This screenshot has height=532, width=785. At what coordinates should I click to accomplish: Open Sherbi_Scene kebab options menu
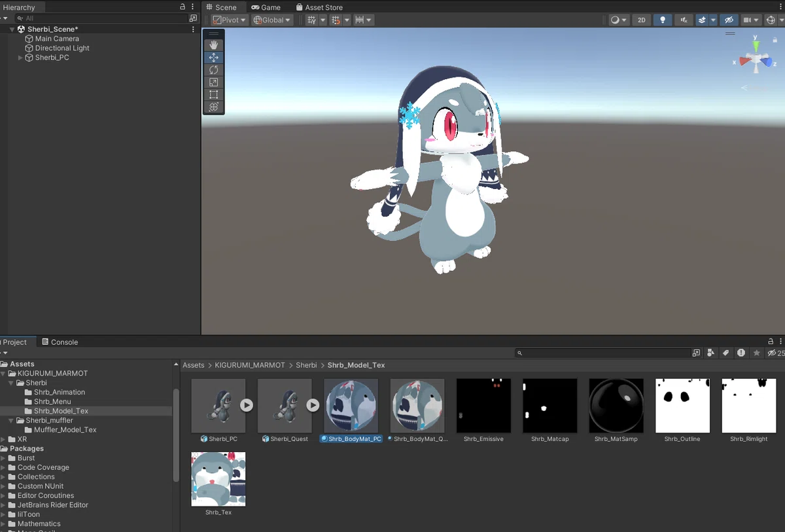point(193,29)
